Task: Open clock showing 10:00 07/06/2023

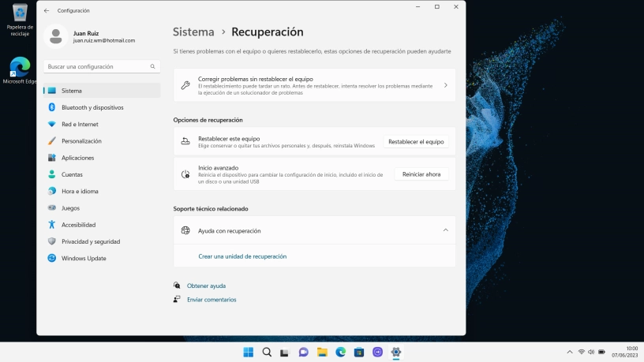Action: click(x=624, y=353)
